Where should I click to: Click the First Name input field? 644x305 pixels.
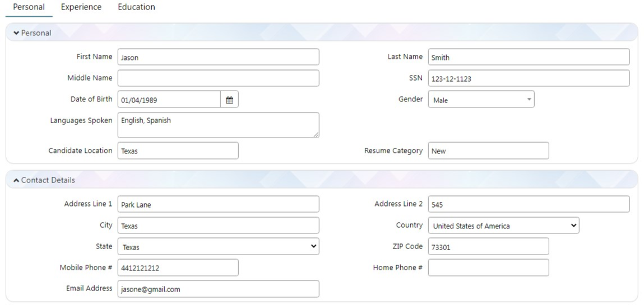pyautogui.click(x=218, y=57)
